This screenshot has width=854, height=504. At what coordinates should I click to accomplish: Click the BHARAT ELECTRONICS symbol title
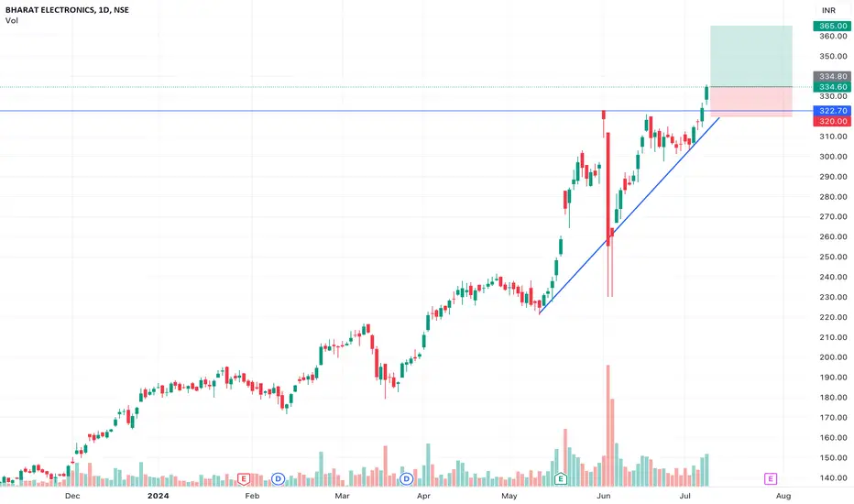point(50,10)
